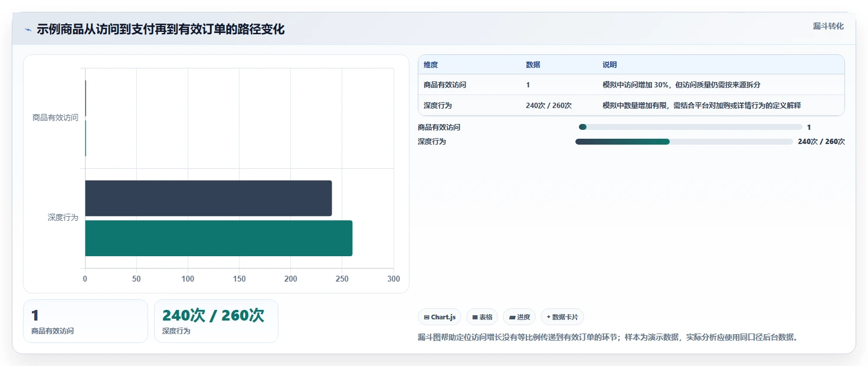
Task: Click the 维度 column header
Action: pyautogui.click(x=431, y=65)
